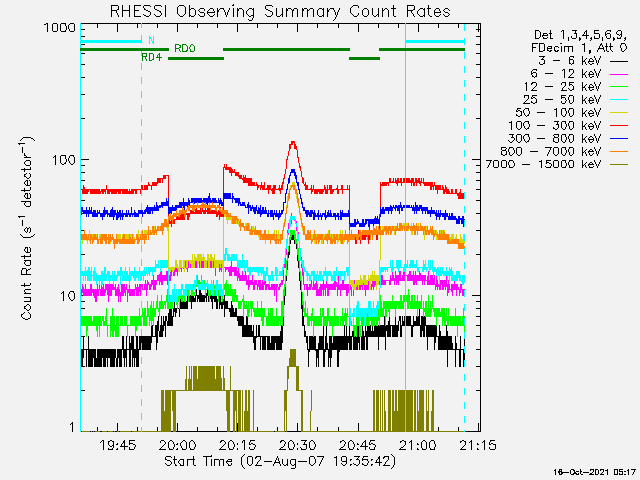Viewport: 640px width, 480px height.
Task: Click the 25 - 50 keV legend label
Action: pos(562,100)
